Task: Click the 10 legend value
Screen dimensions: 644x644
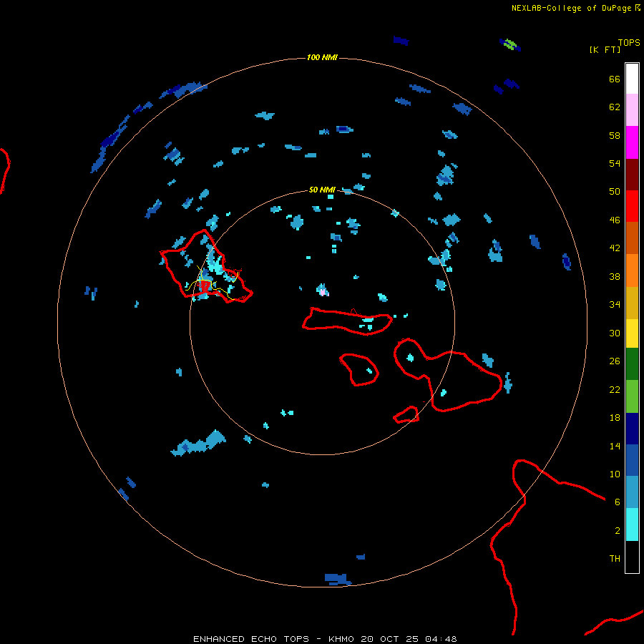Action: [x=615, y=474]
